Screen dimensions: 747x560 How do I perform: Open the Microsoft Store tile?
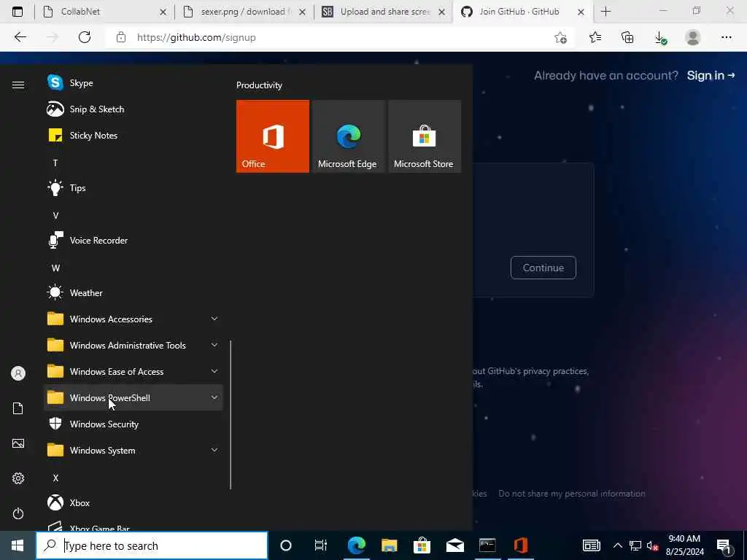point(425,136)
